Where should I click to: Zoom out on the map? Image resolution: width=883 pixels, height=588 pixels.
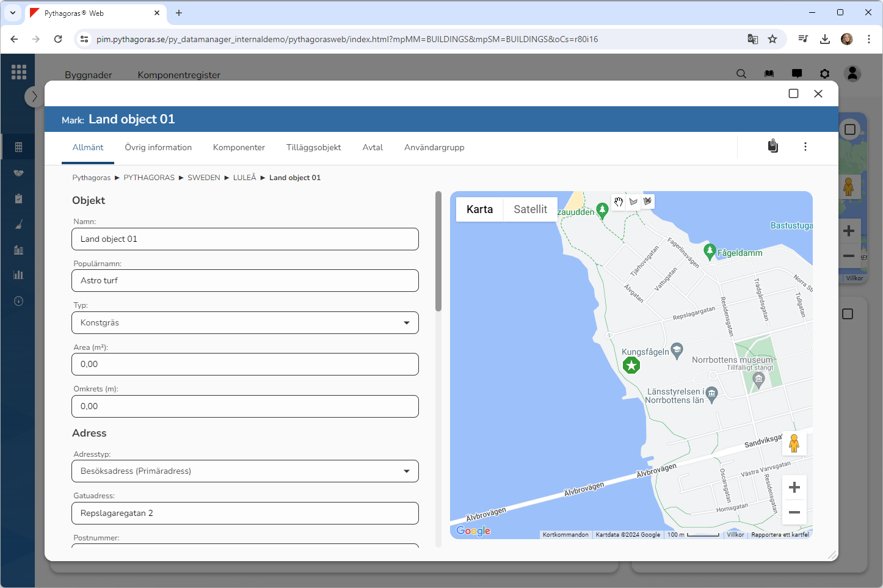click(794, 512)
